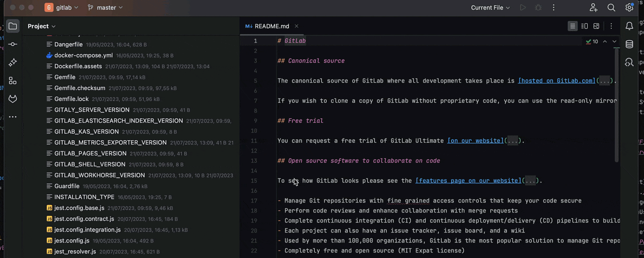Open the Commit tool window icon

(12, 44)
